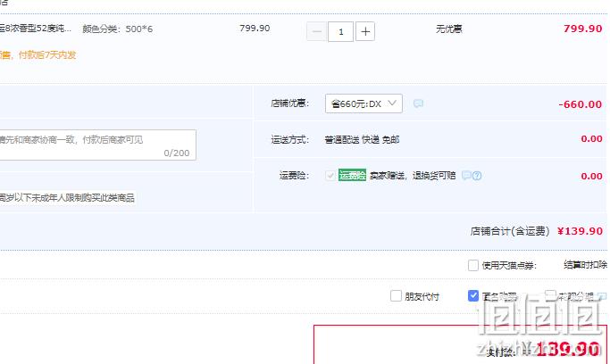Image resolution: width=610 pixels, height=364 pixels.
Task: Click the question mark help icon for 运费险
Action: tap(477, 176)
